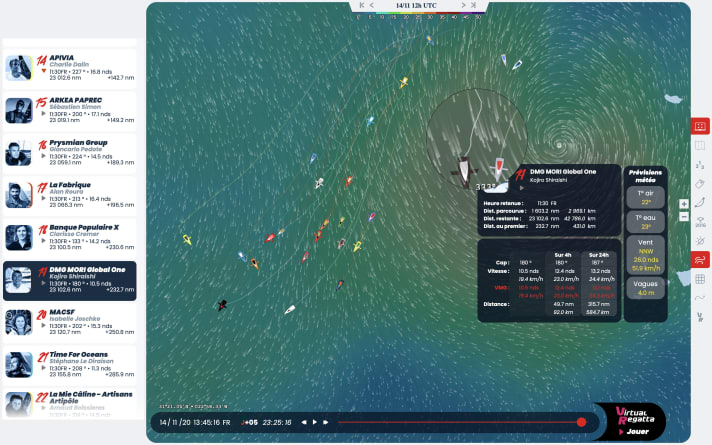This screenshot has width=712, height=445.
Task: Zoom in the map with plus button
Action: click(684, 204)
